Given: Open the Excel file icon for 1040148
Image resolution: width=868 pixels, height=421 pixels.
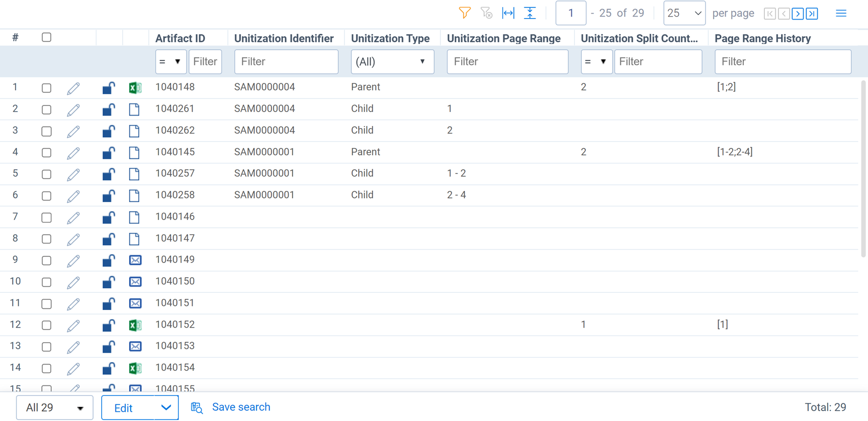Looking at the screenshot, I should 135,88.
